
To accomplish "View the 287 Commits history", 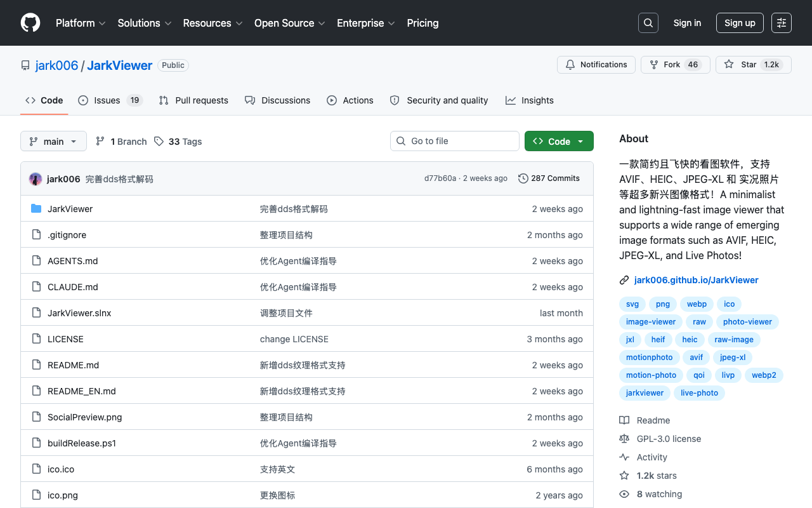I will pyautogui.click(x=549, y=178).
